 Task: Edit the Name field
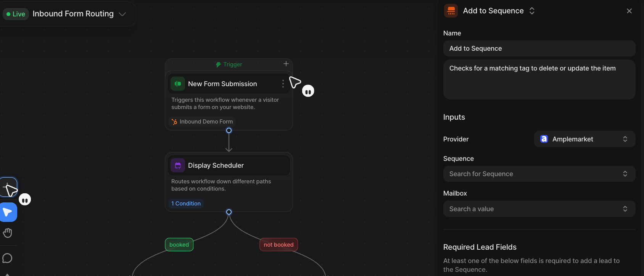pyautogui.click(x=539, y=48)
